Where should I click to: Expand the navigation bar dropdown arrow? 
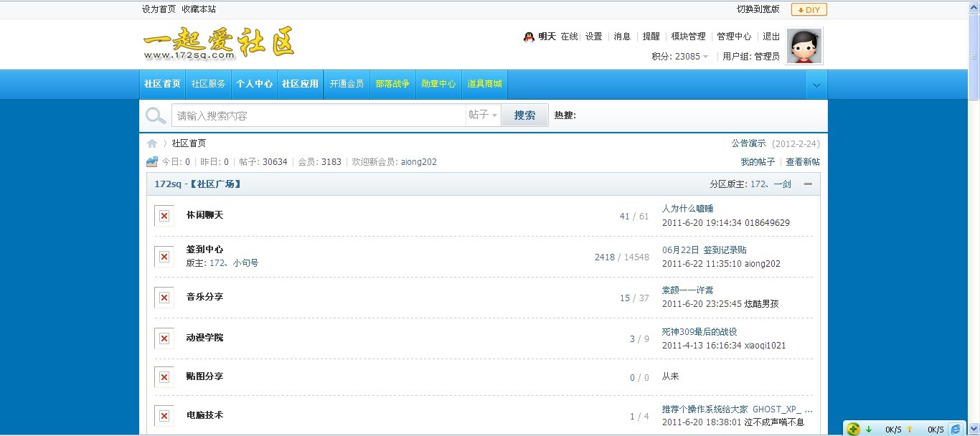pyautogui.click(x=816, y=85)
